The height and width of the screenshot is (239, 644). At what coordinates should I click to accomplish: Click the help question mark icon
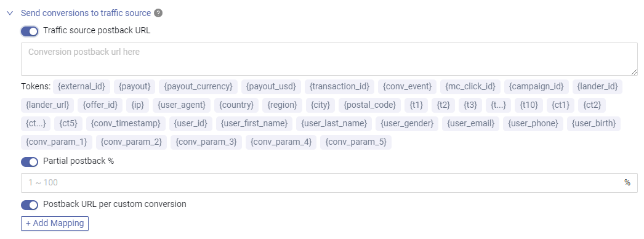(x=158, y=13)
